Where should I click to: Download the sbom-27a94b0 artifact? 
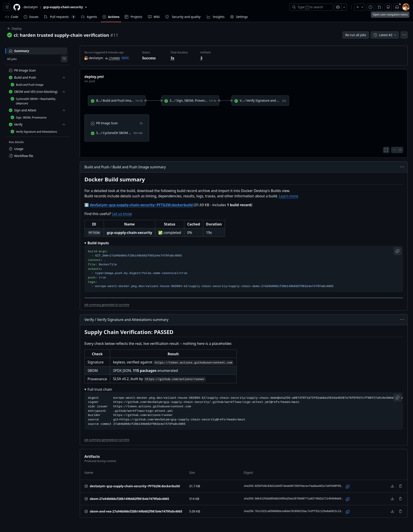392,499
